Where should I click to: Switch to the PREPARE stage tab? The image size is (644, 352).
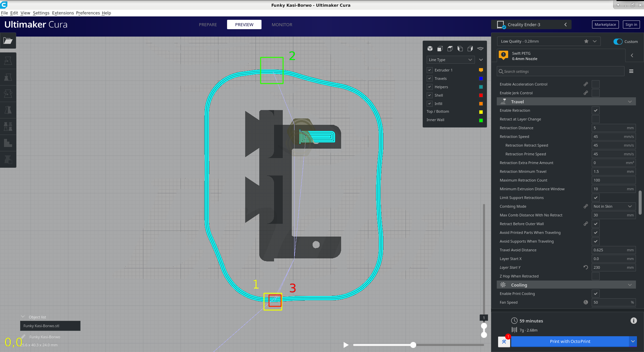[x=208, y=24]
